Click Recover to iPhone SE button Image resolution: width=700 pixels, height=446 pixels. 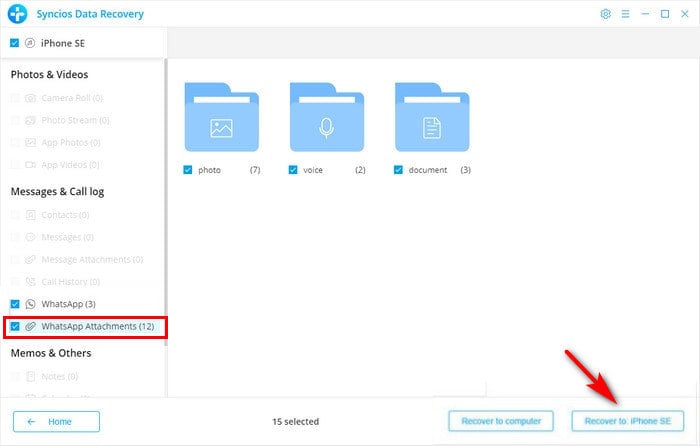(628, 421)
